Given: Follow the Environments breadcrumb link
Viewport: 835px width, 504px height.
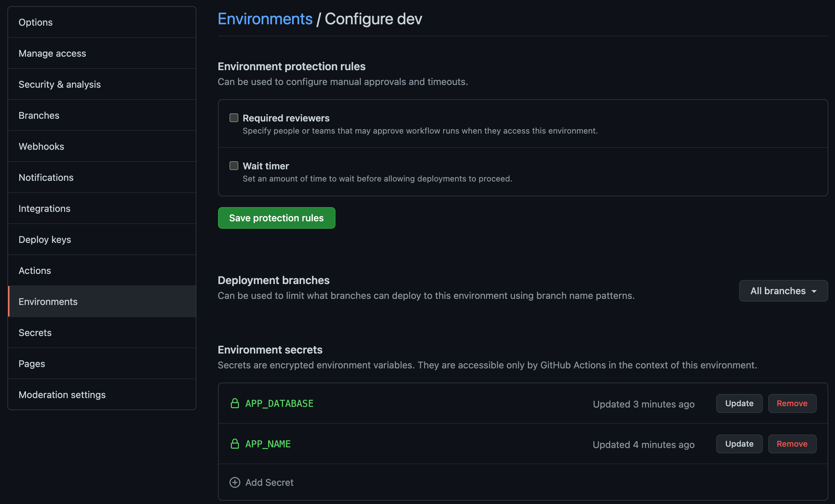Looking at the screenshot, I should tap(265, 19).
